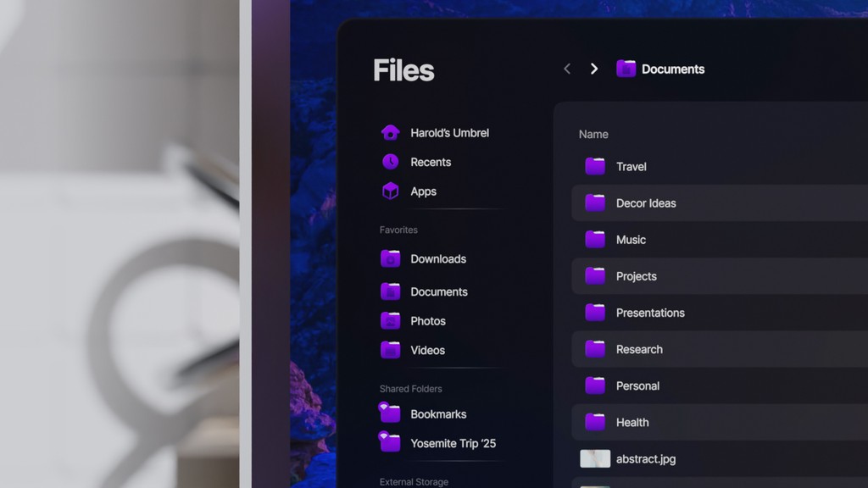This screenshot has width=868, height=488.
Task: Select the Travel folder icon
Action: pos(595,166)
